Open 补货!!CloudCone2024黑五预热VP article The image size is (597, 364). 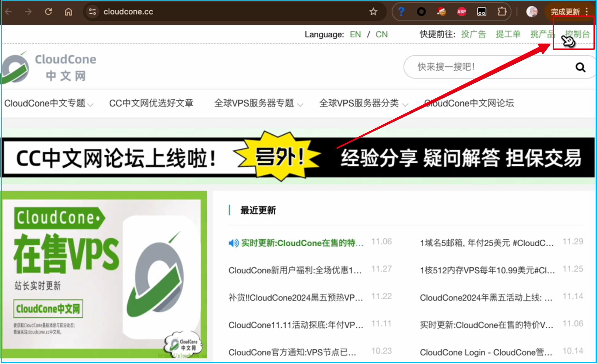(296, 298)
